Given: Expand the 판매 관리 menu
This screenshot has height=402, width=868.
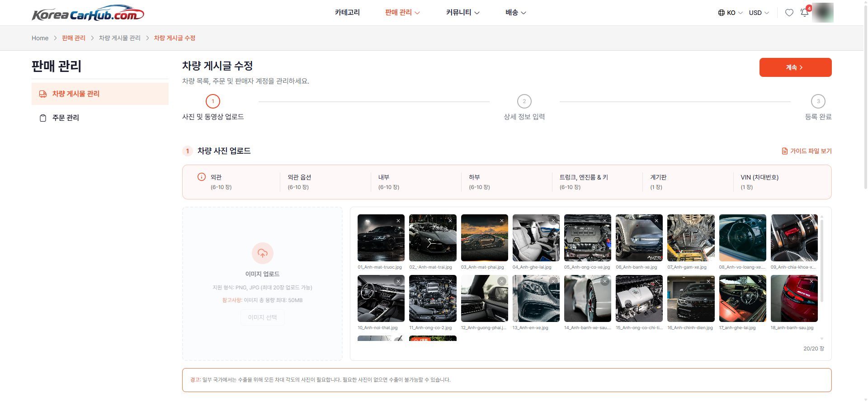Looking at the screenshot, I should [402, 13].
